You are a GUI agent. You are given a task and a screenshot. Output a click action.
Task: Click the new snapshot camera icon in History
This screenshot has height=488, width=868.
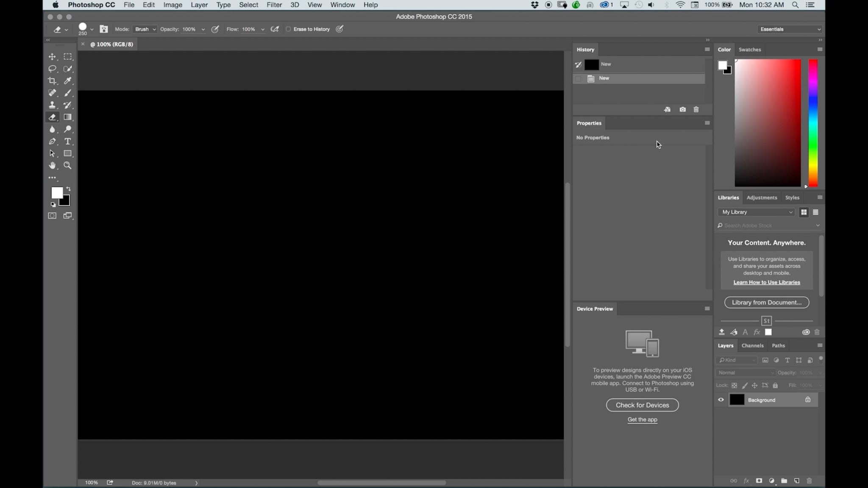pyautogui.click(x=682, y=109)
